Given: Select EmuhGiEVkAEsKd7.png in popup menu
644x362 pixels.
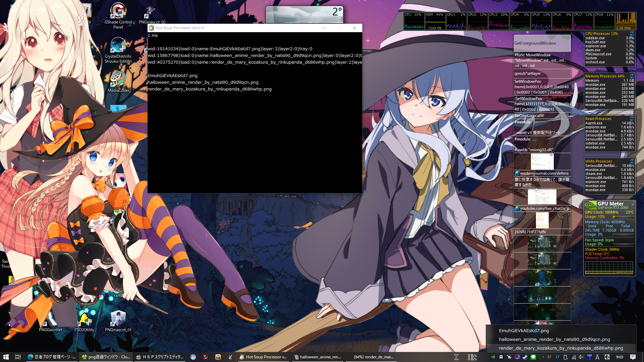Looking at the screenshot, I should 524,330.
